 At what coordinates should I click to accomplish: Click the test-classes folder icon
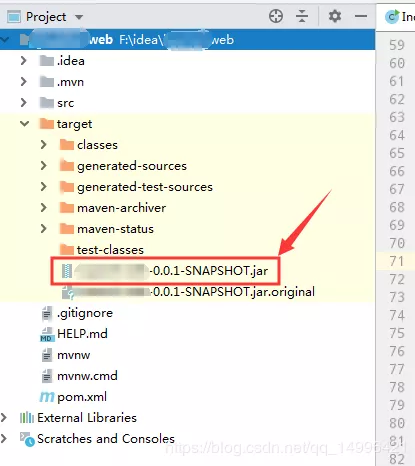coord(67,249)
